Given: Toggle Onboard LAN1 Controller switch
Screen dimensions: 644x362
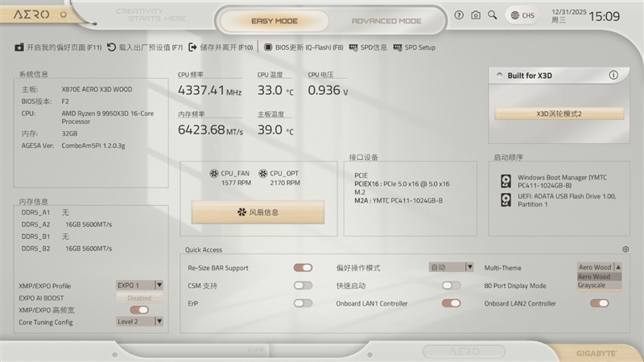Looking at the screenshot, I should (x=451, y=303).
